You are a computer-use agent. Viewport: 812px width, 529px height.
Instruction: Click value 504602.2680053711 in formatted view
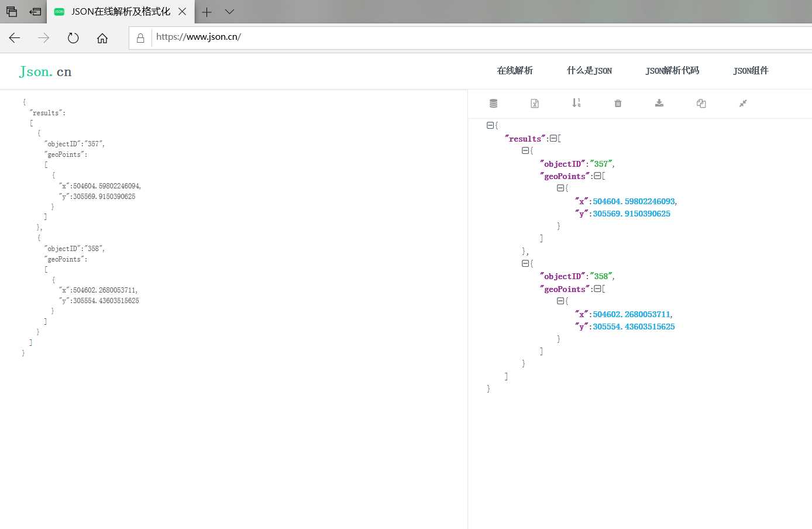(632, 314)
